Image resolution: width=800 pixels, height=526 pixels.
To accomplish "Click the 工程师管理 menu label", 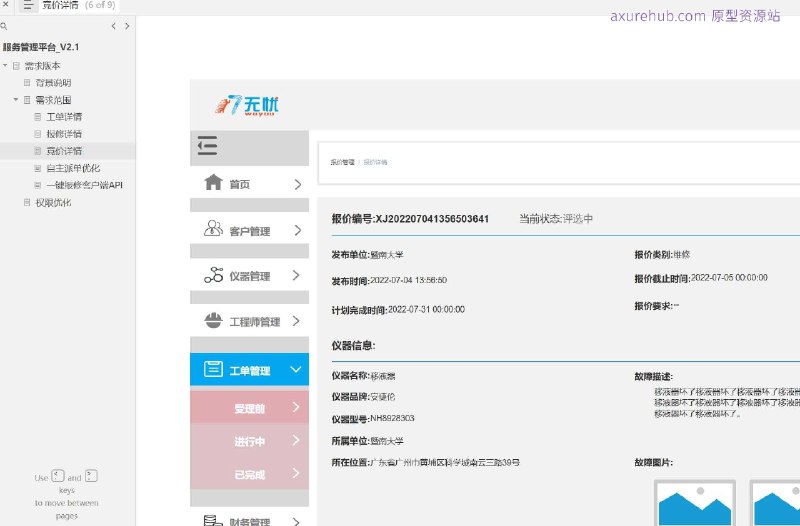I will 255,322.
